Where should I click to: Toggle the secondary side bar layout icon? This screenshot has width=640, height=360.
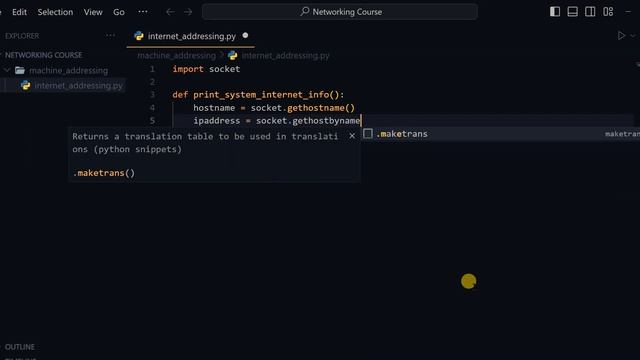click(590, 12)
